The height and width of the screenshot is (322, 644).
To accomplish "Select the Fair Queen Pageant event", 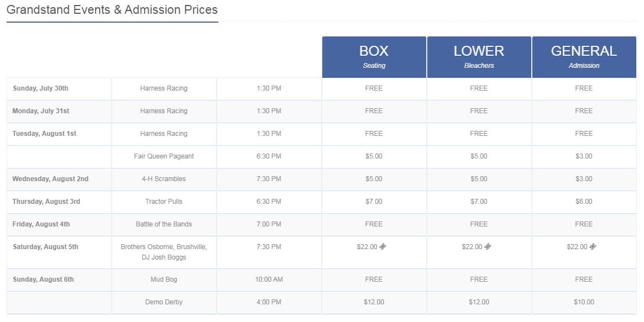I will coord(164,156).
